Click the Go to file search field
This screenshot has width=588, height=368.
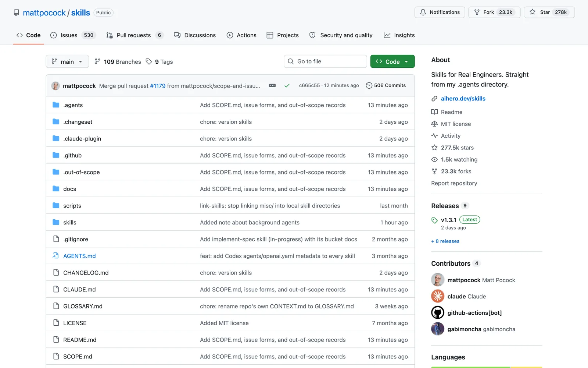click(325, 61)
